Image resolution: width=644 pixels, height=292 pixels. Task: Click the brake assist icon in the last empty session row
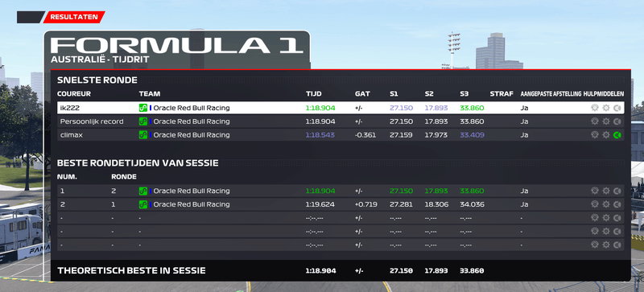tap(617, 245)
